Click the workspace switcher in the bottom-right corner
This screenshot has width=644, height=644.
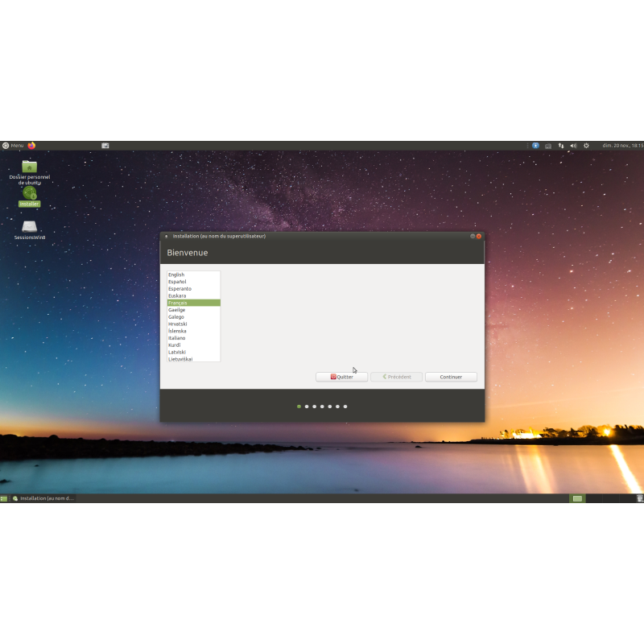pyautogui.click(x=576, y=498)
